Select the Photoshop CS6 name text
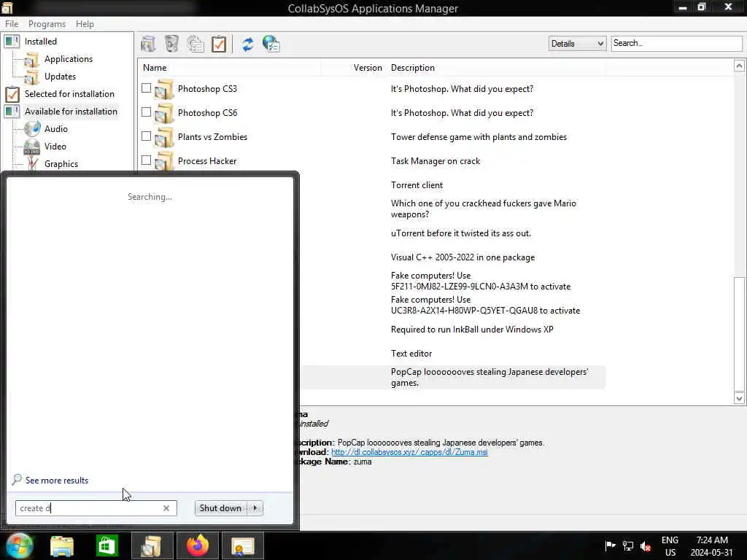This screenshot has width=747, height=560. point(207,113)
